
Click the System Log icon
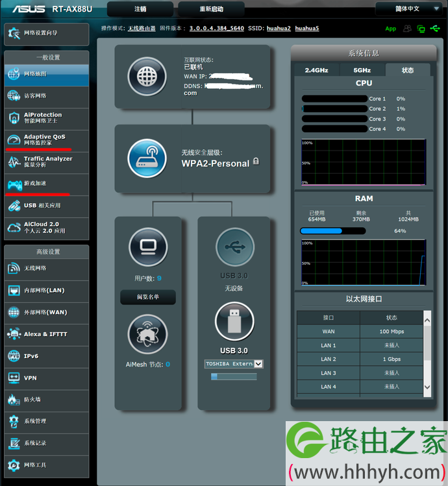click(14, 443)
